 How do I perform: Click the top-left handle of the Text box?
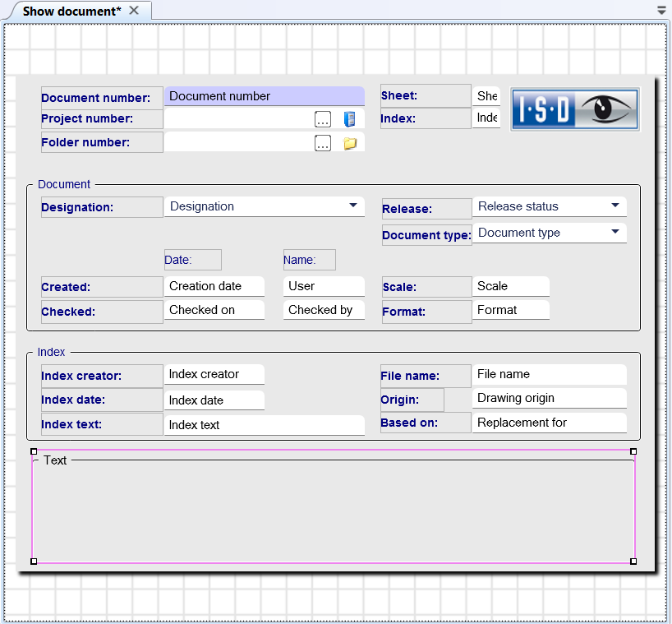pyautogui.click(x=34, y=451)
